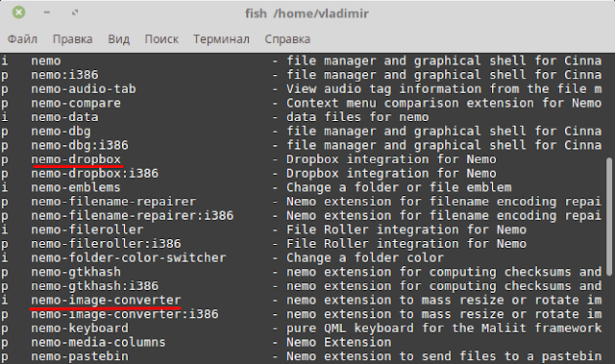Click the nemo-fileroller package name
Viewport: 615px width, 364px height.
pos(87,230)
